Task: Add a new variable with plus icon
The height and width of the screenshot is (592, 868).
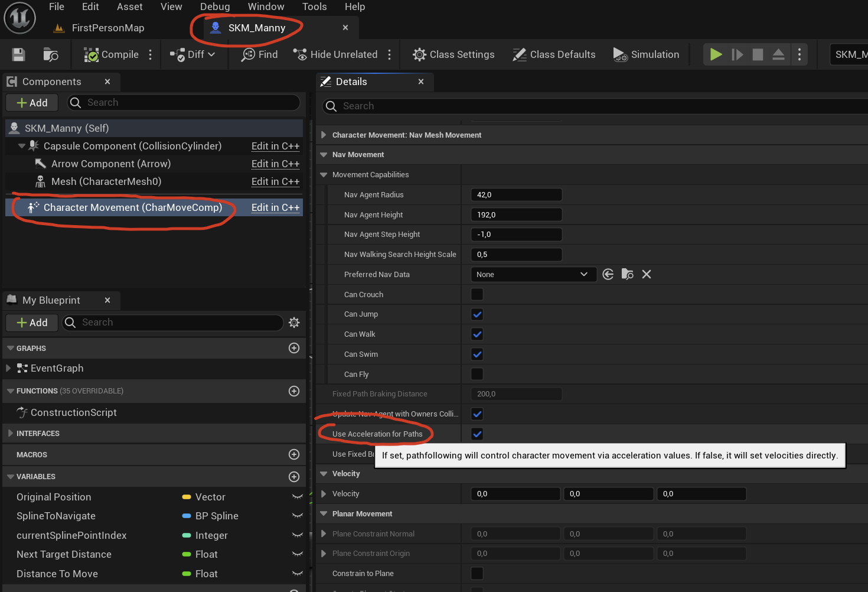Action: (294, 477)
